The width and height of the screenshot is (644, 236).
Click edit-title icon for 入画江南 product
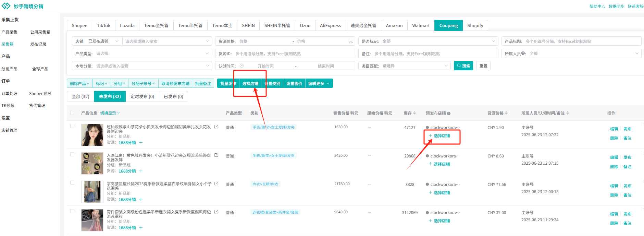coord(216,155)
